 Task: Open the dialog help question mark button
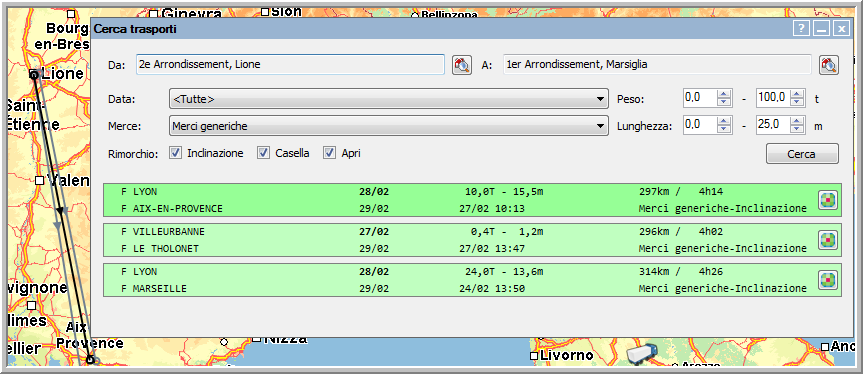(801, 29)
